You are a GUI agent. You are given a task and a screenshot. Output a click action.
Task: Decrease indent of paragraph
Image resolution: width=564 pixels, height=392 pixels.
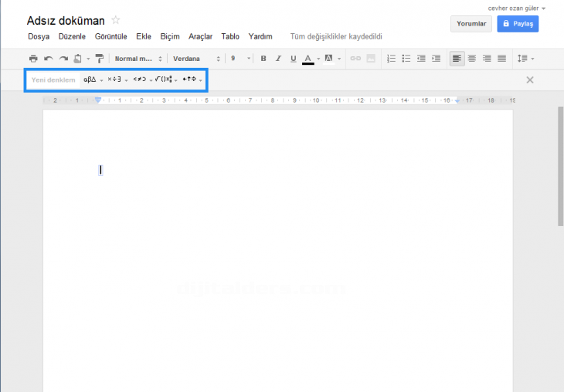(421, 59)
